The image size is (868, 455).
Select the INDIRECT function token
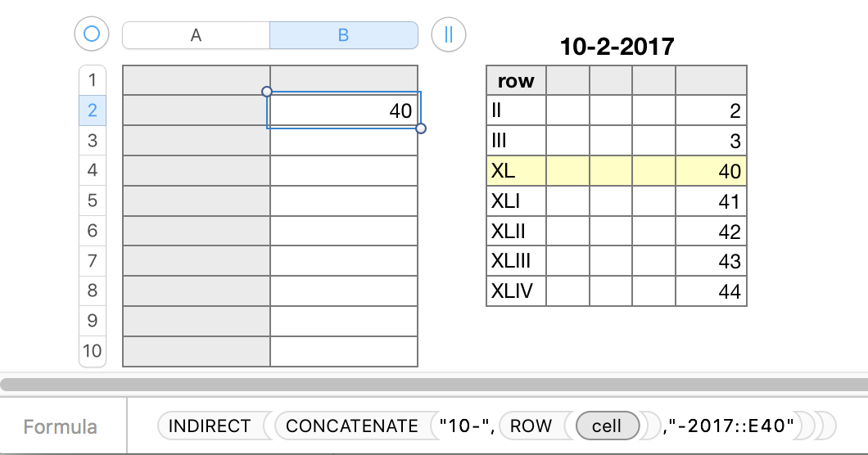coord(210,426)
